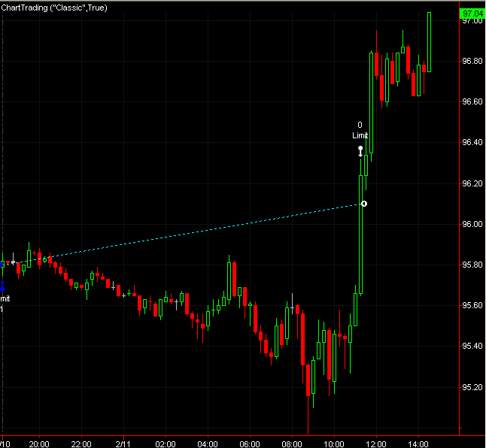
Task: Click the 96.80 price axis label
Action: [472, 61]
